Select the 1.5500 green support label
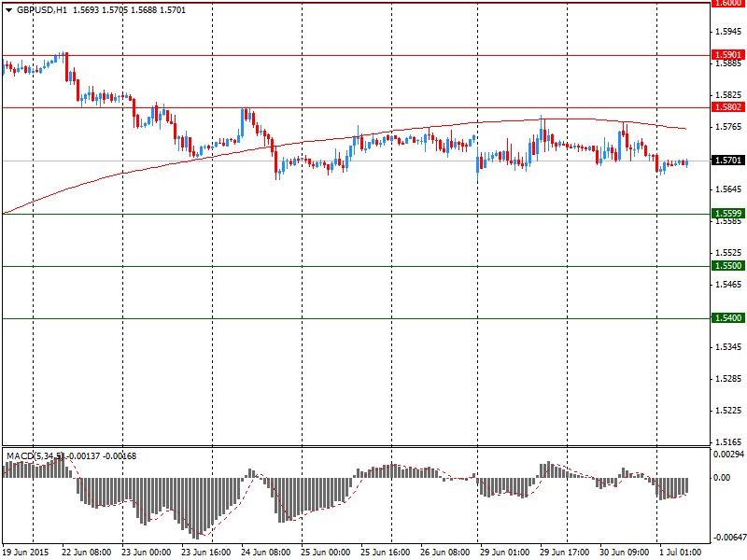747x560 pixels. point(728,266)
